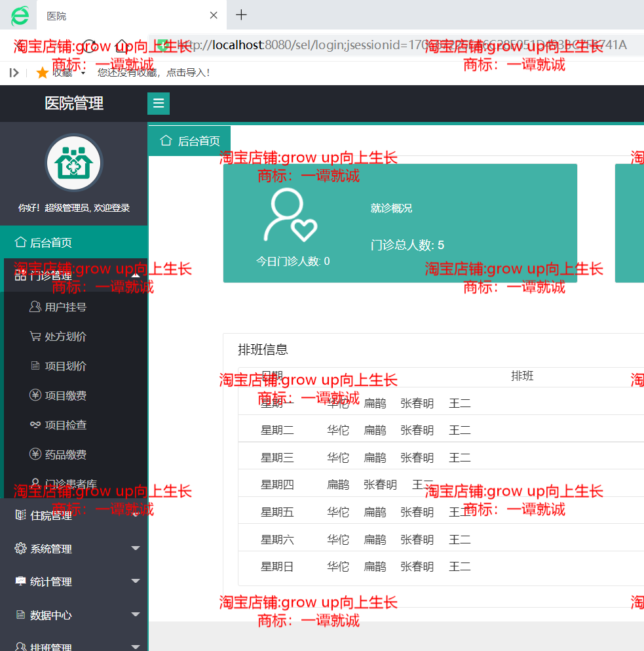Select the 星期二 row label
This screenshot has width=644, height=651.
(x=277, y=430)
